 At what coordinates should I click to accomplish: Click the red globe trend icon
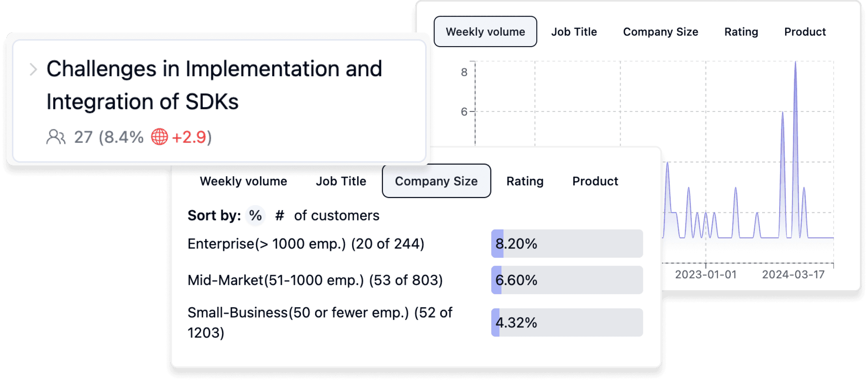(x=160, y=137)
